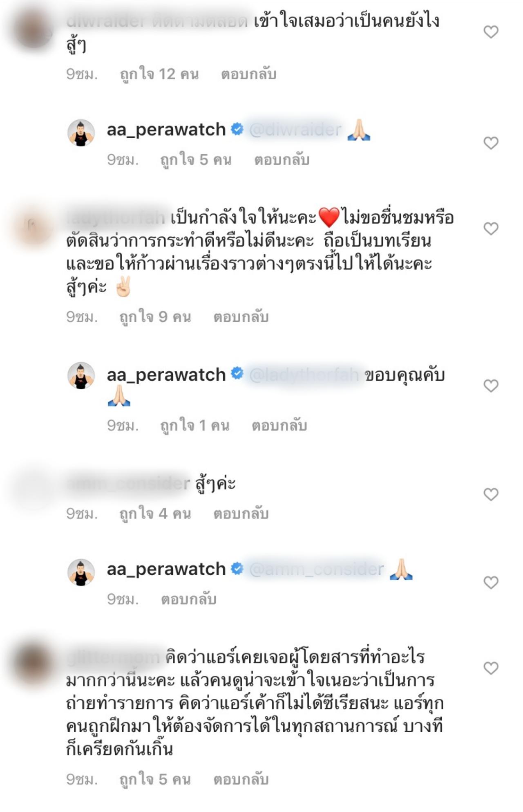Open blurred commenter avatar beside เป็นกำลังใจให้นะคะ

point(35,227)
